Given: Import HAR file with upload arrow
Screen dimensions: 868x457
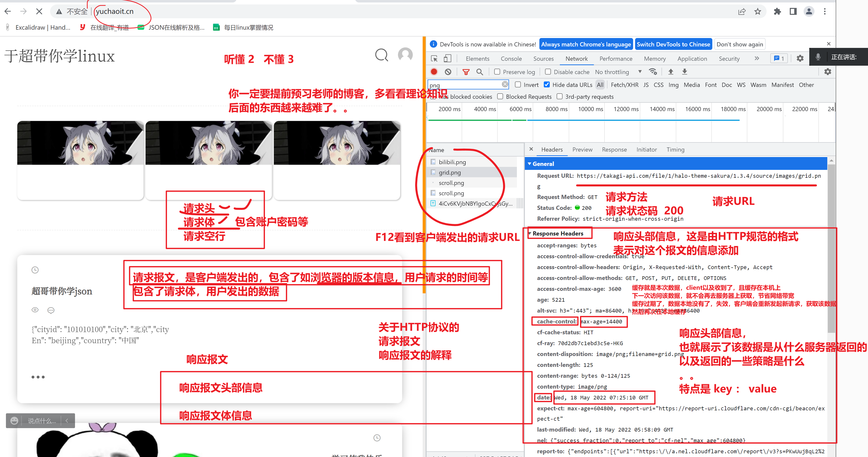Looking at the screenshot, I should point(671,72).
